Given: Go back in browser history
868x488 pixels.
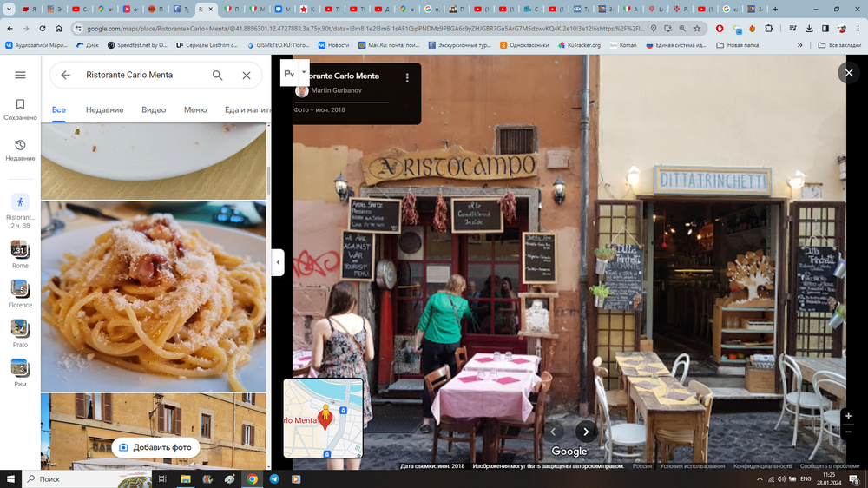Looking at the screenshot, I should [x=10, y=29].
